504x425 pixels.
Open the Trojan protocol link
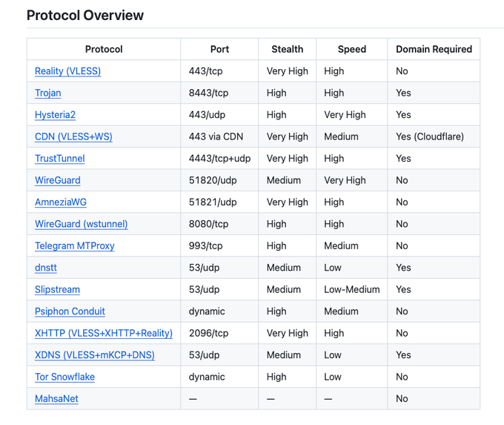[48, 93]
